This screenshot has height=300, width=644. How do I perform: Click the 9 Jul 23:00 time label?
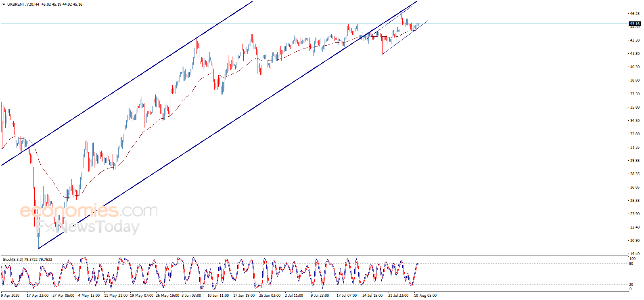[320, 296]
